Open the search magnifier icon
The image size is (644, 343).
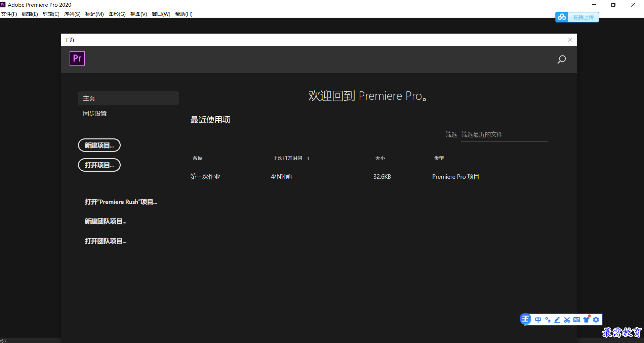(561, 59)
